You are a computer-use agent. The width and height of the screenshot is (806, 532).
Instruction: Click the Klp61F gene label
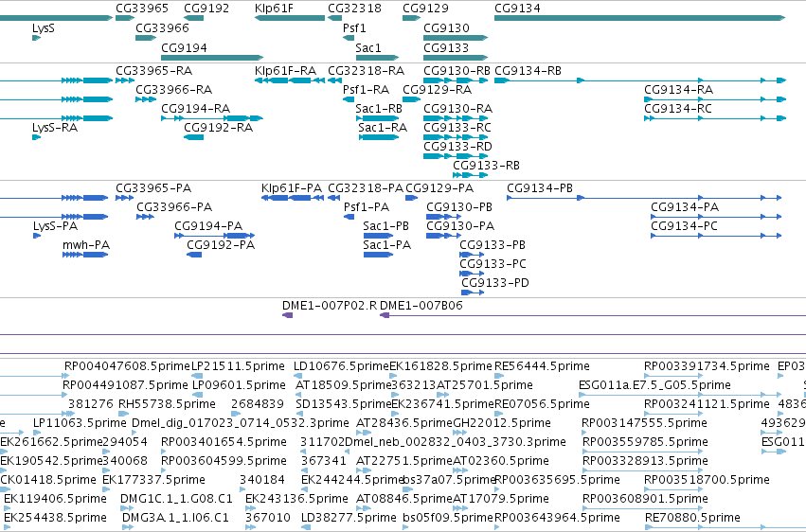pyautogui.click(x=274, y=9)
